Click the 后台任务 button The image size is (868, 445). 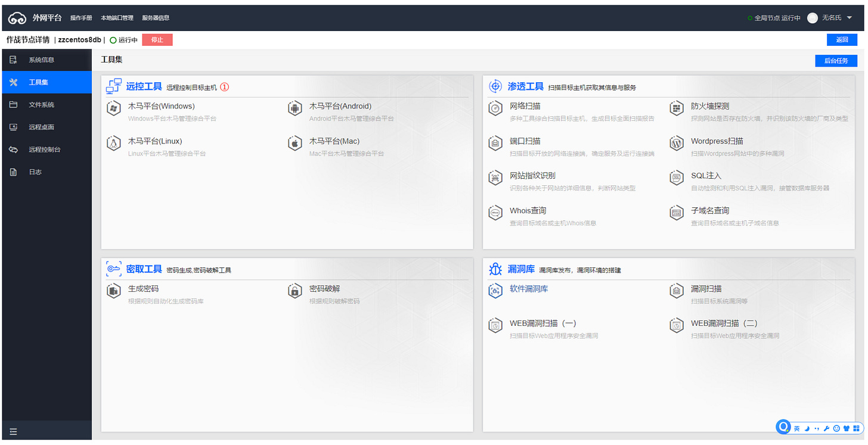[836, 61]
